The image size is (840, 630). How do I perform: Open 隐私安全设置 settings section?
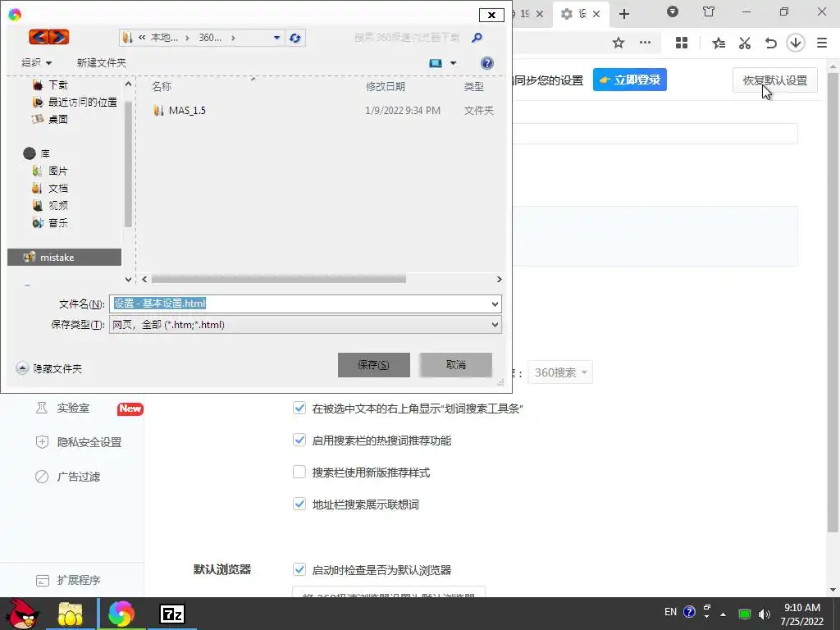tap(79, 442)
